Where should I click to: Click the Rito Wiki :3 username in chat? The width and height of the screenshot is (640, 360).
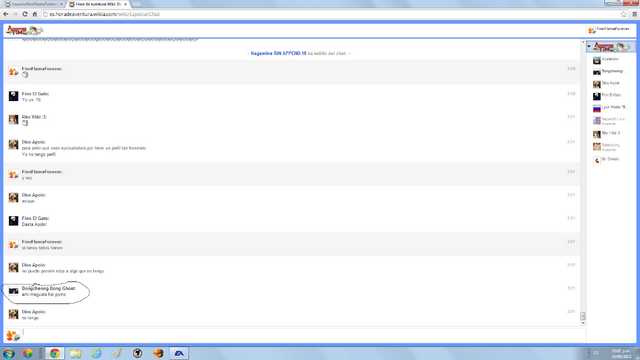pyautogui.click(x=34, y=117)
